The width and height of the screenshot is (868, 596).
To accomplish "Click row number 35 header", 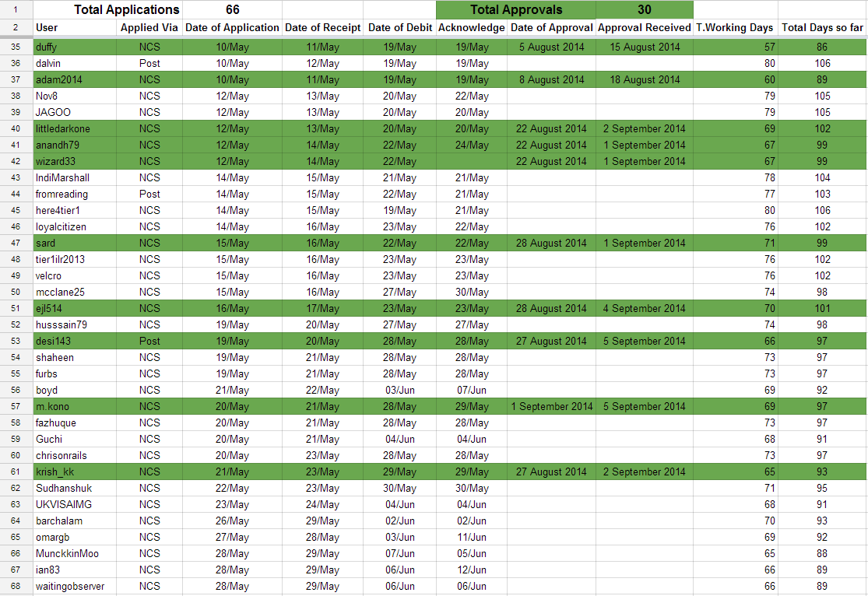I will point(16,47).
